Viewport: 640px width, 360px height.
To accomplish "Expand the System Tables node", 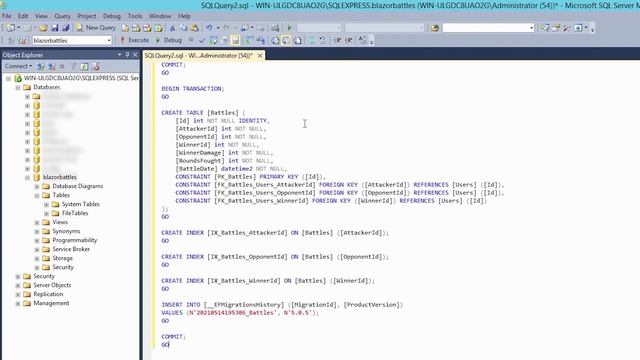I will coord(46,204).
